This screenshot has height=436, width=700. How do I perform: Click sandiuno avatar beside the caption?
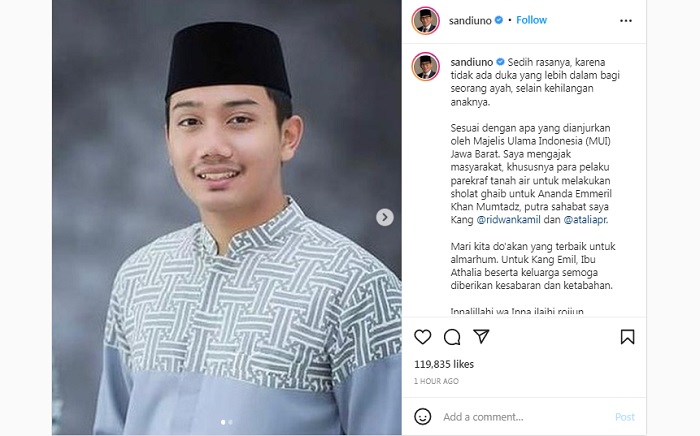click(425, 66)
